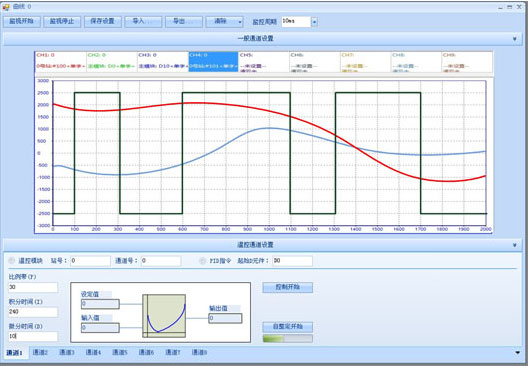This screenshot has width=529, height=366.
Task: Click the PID curve graphic box
Action: (x=164, y=316)
